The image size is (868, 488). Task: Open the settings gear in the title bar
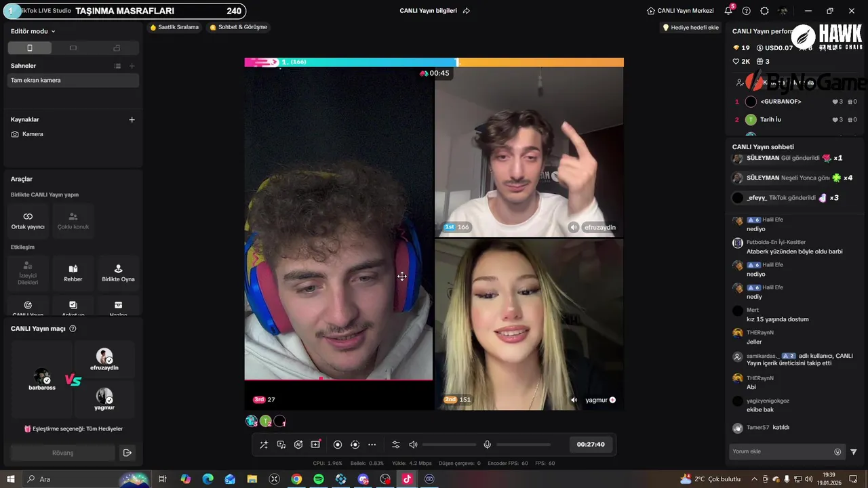tap(765, 11)
